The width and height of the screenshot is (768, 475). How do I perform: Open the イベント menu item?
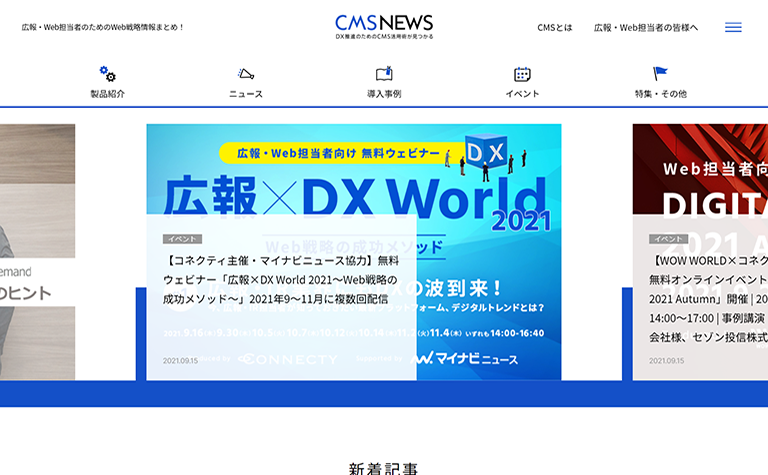[522, 94]
